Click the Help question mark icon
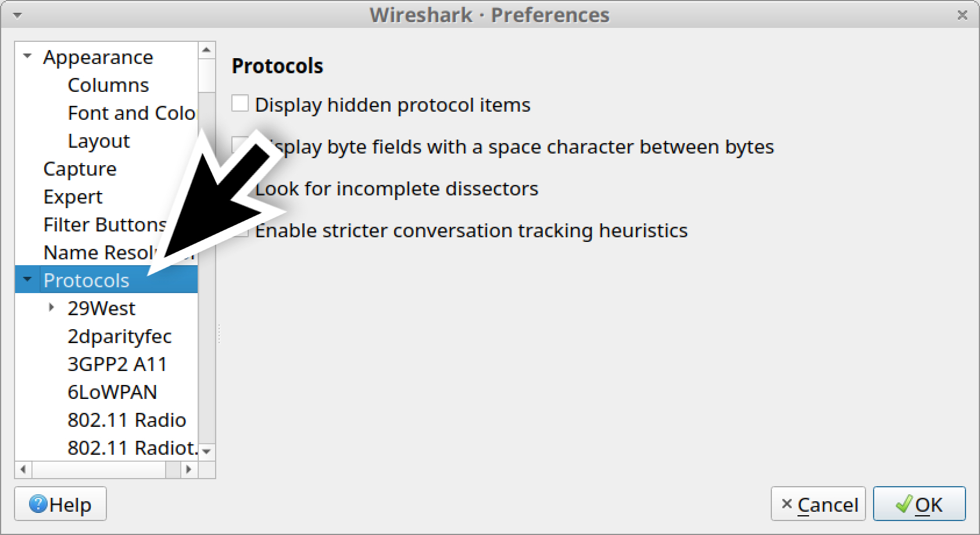The width and height of the screenshot is (980, 535). point(38,504)
